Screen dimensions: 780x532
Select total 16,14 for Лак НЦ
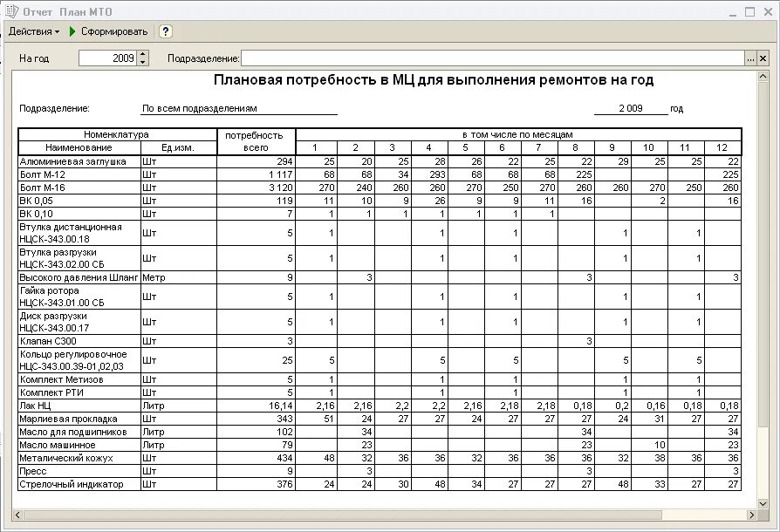(x=256, y=406)
